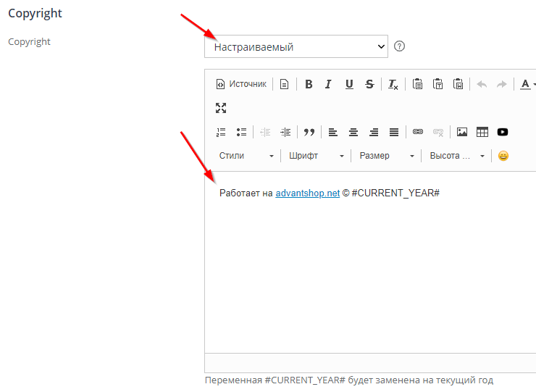Image resolution: width=536 pixels, height=392 pixels.
Task: Insert a block quote
Action: coord(309,132)
